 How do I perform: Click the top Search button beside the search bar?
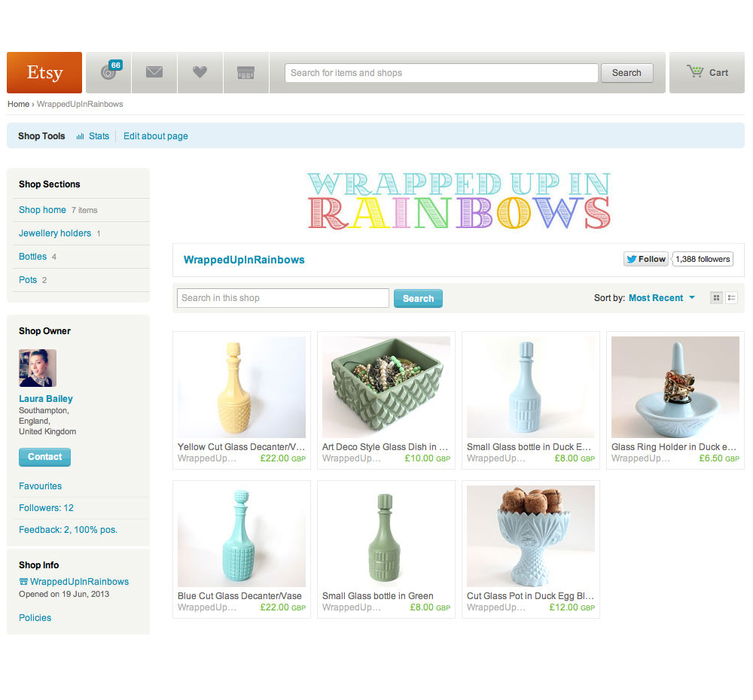pyautogui.click(x=626, y=73)
